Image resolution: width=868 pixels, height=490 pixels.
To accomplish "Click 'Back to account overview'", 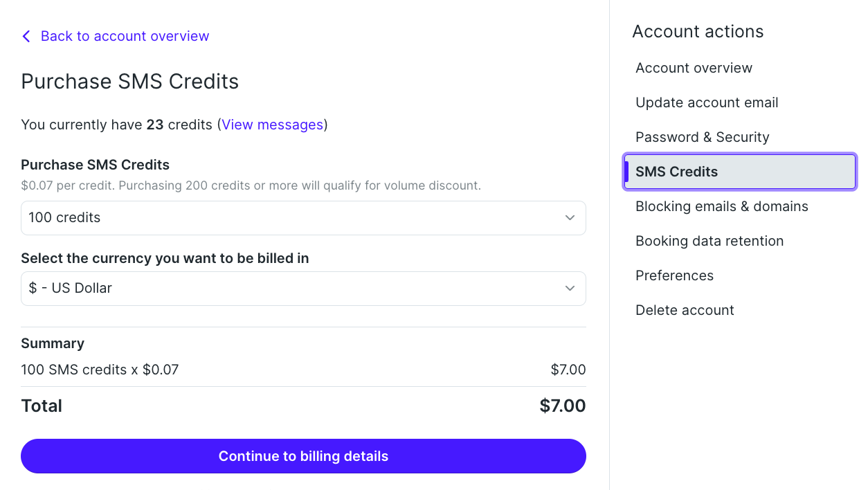I will [125, 36].
